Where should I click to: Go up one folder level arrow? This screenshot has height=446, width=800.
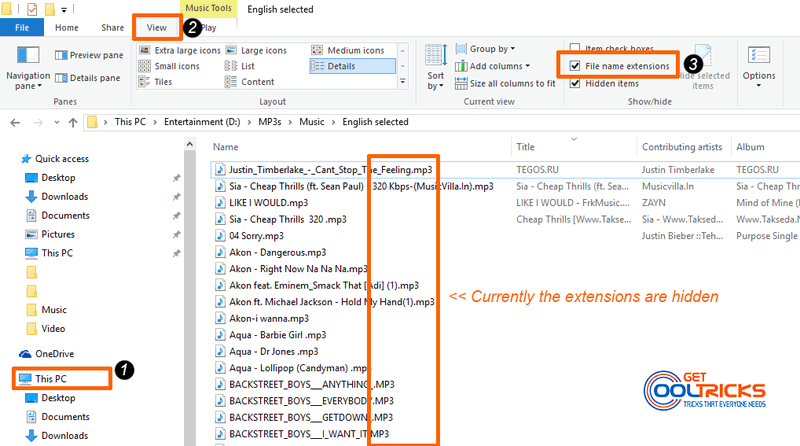tap(73, 122)
